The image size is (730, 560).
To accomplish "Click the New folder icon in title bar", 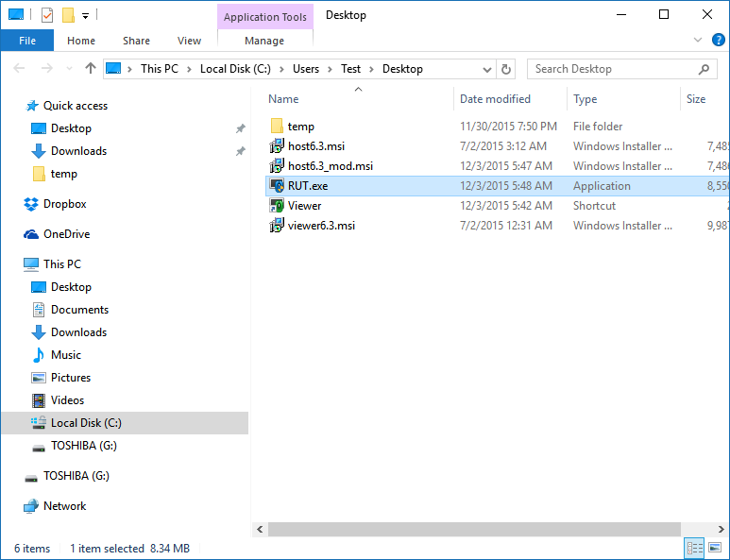I will click(x=67, y=15).
